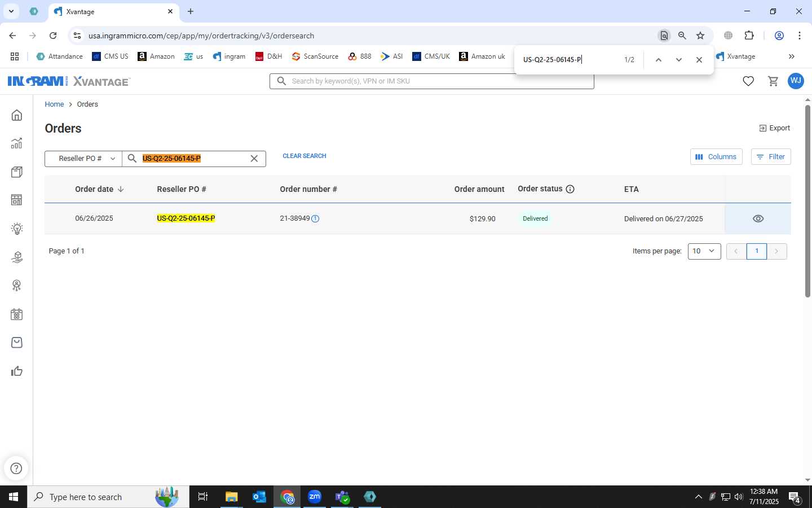
Task: Open the Chrome three-dot menu
Action: tap(800, 36)
